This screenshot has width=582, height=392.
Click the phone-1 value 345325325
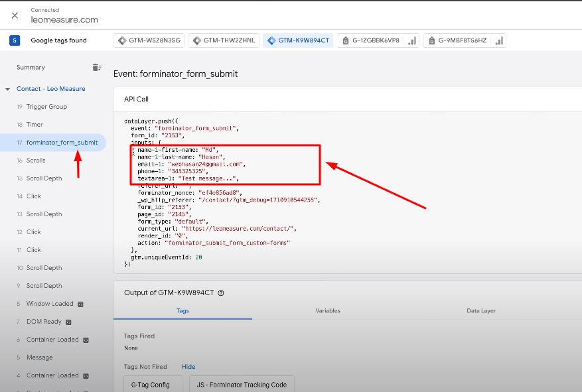click(186, 171)
